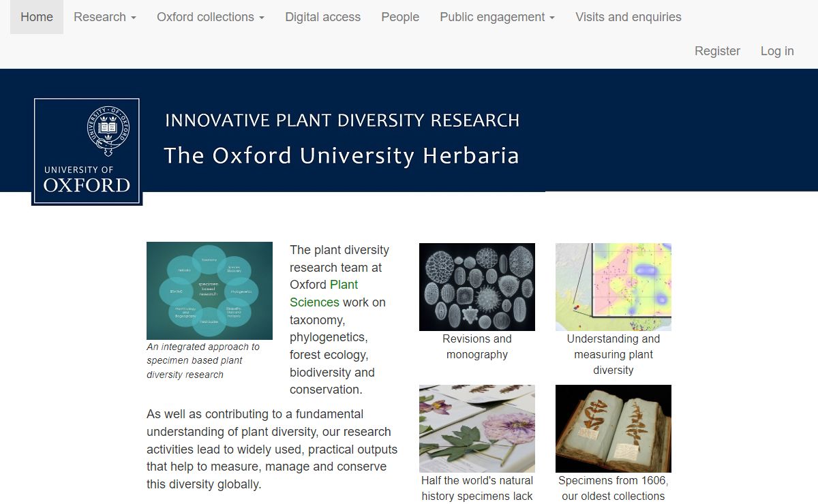The width and height of the screenshot is (818, 504).
Task: Click the Revisions and monography caption
Action: tap(477, 347)
